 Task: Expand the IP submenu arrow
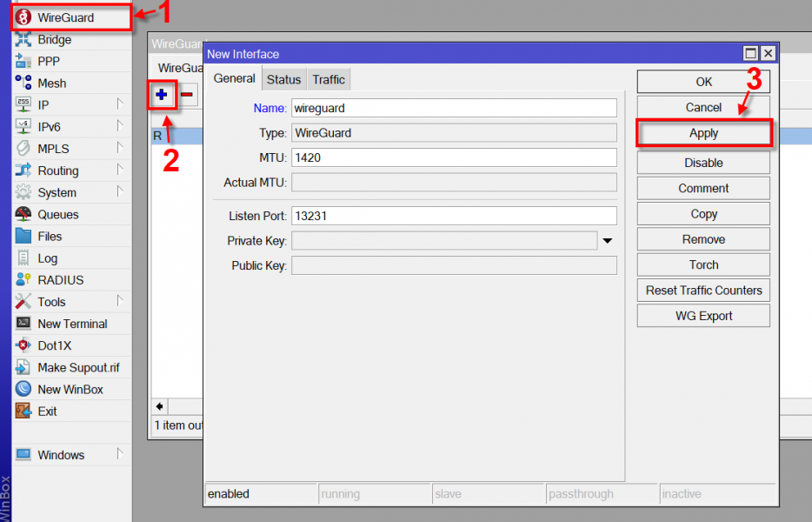click(x=120, y=104)
